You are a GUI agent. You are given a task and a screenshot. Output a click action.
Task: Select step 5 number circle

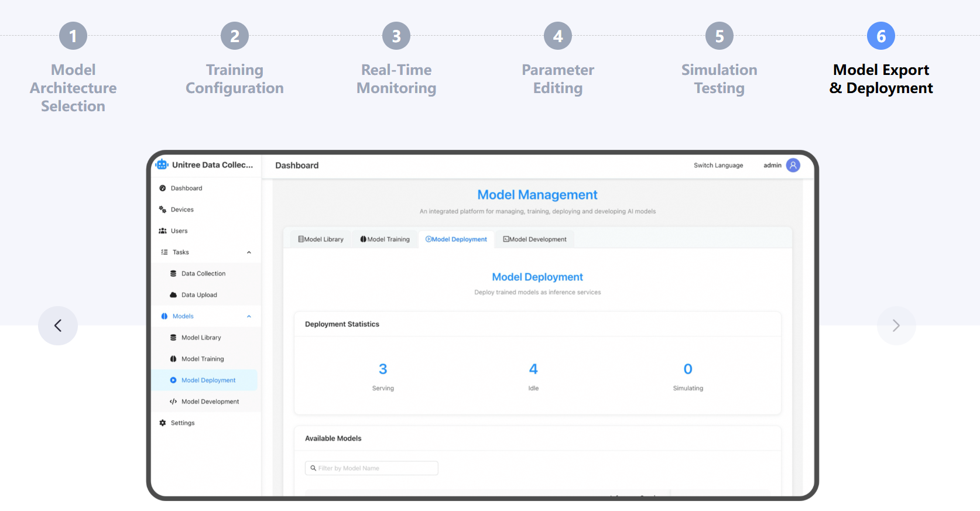719,36
